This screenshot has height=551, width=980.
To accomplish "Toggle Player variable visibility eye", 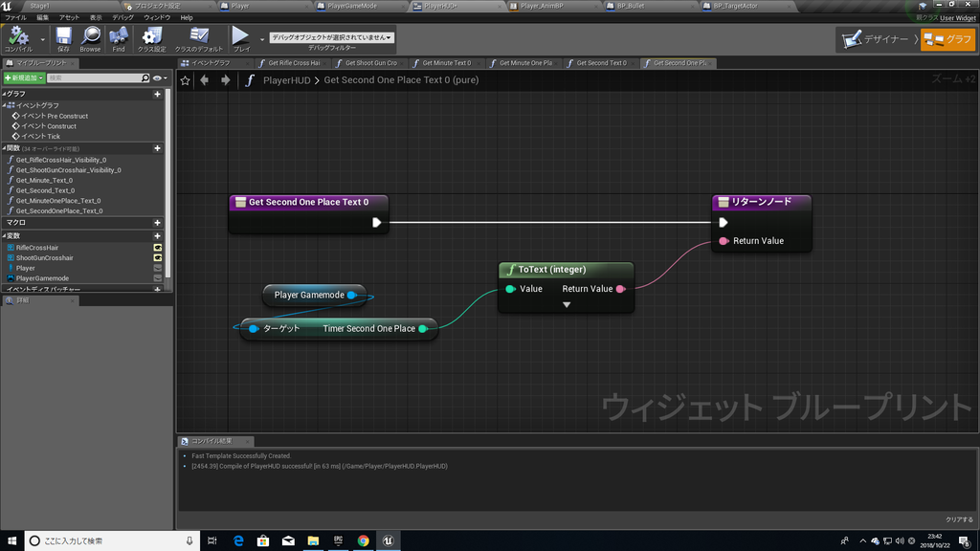I will 158,268.
